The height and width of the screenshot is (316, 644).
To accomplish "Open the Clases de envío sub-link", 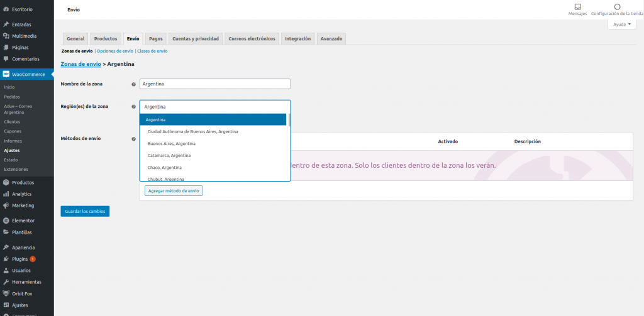I will [x=152, y=52].
